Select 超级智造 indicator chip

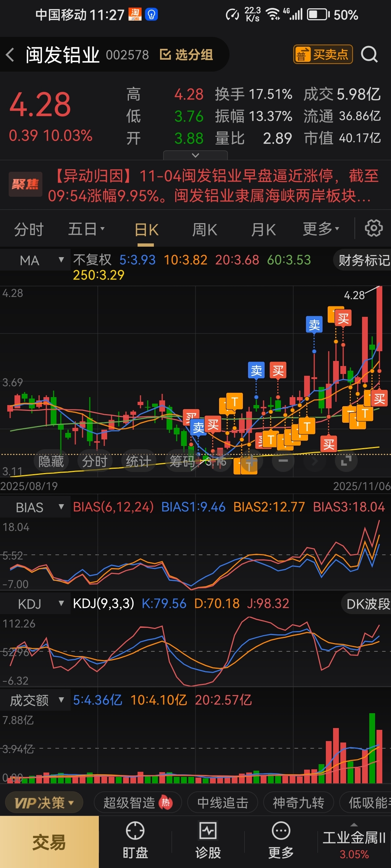[x=138, y=803]
